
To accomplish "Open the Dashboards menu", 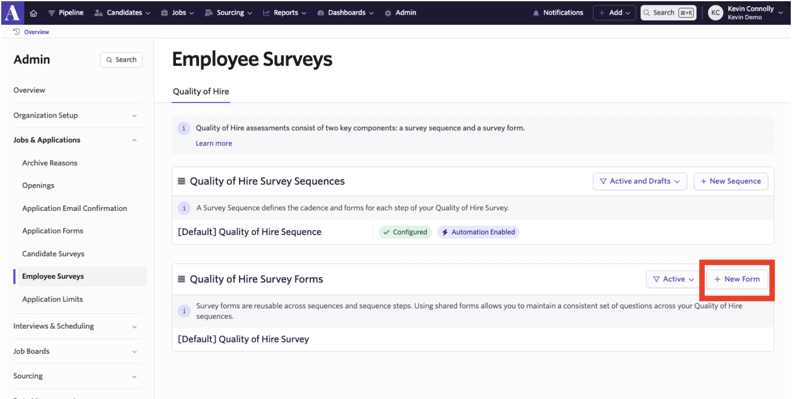I will [345, 13].
